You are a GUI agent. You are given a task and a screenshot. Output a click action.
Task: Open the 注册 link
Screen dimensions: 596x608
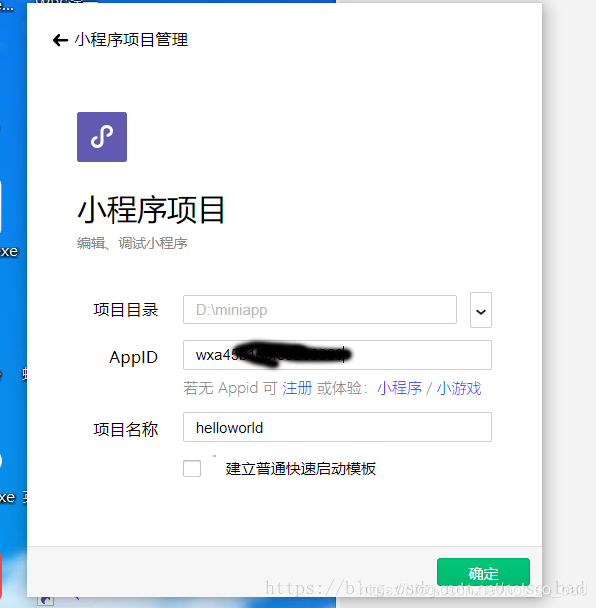(297, 388)
